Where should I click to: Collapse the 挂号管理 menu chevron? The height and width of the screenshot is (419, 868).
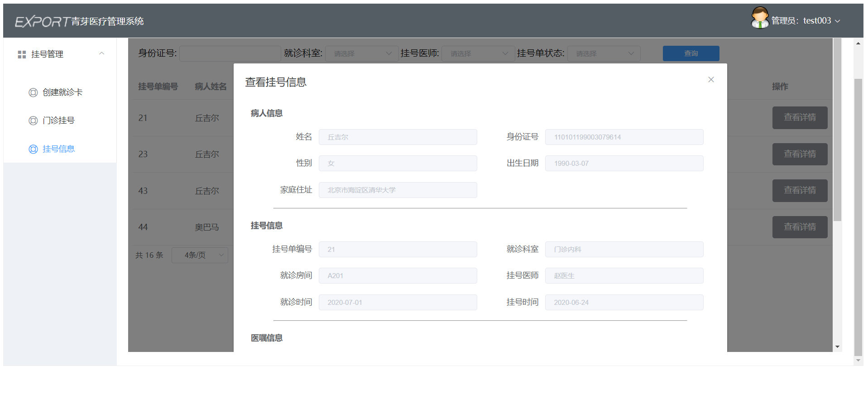click(x=101, y=53)
